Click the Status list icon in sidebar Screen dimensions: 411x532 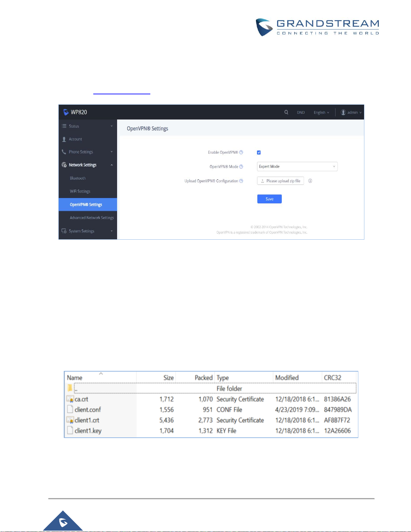point(64,126)
